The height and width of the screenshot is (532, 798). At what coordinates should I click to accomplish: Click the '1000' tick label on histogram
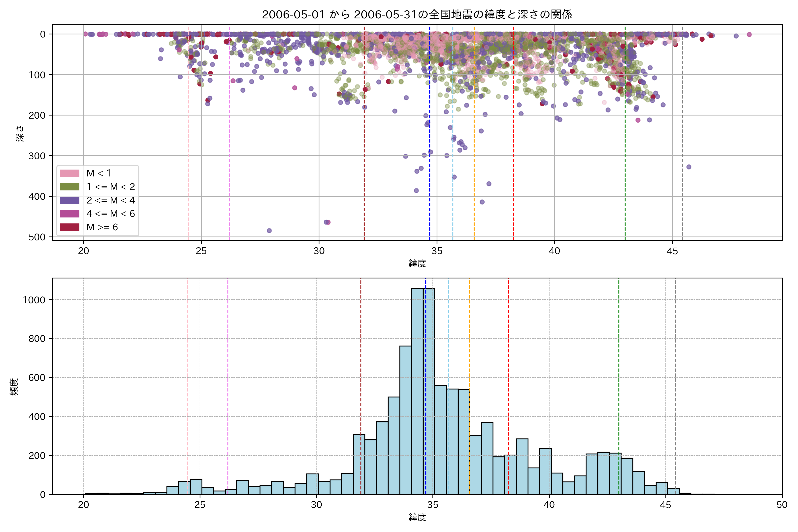(x=34, y=300)
